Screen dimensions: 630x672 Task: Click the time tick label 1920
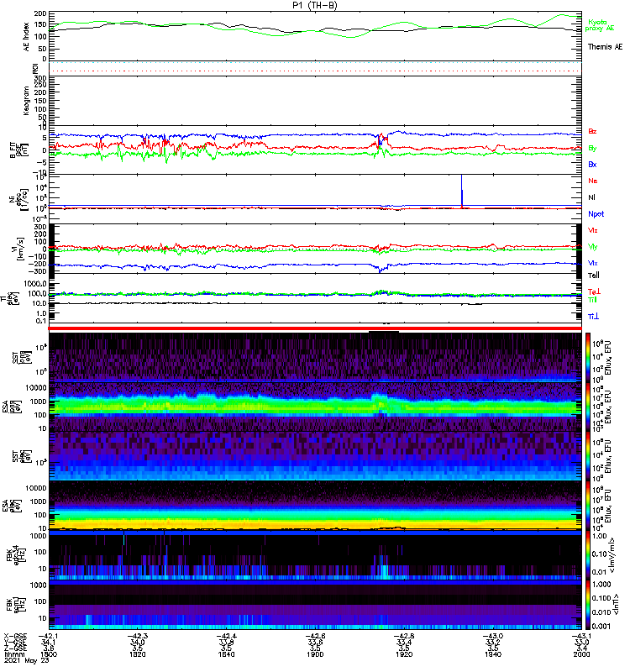coord(404,654)
